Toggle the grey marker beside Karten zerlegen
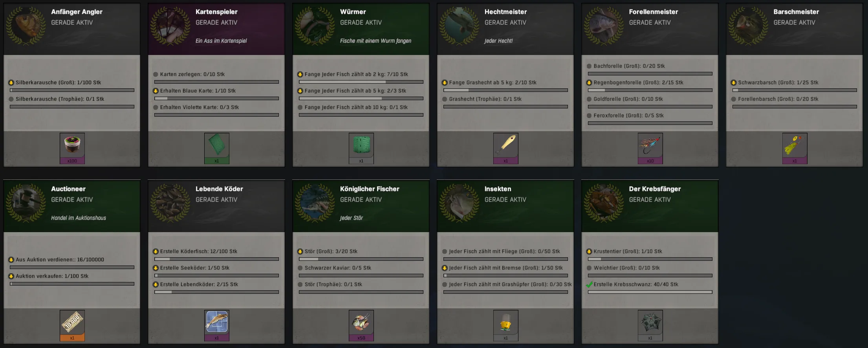868x348 pixels. click(156, 74)
